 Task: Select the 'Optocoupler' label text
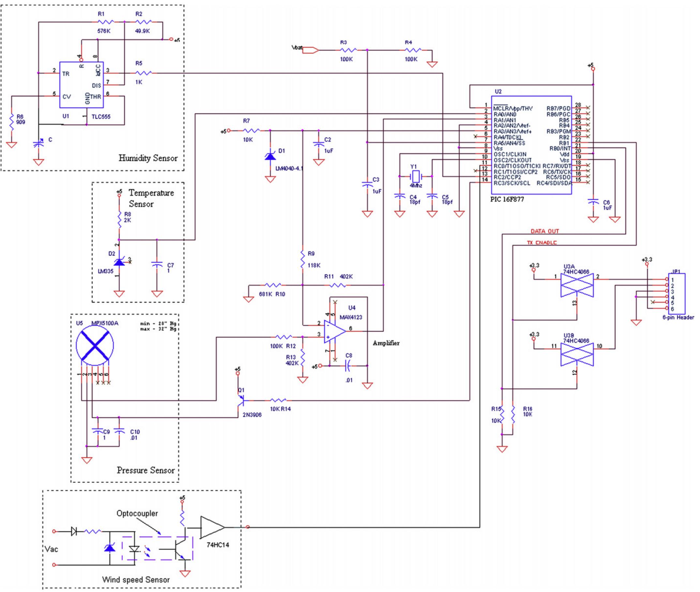click(137, 513)
